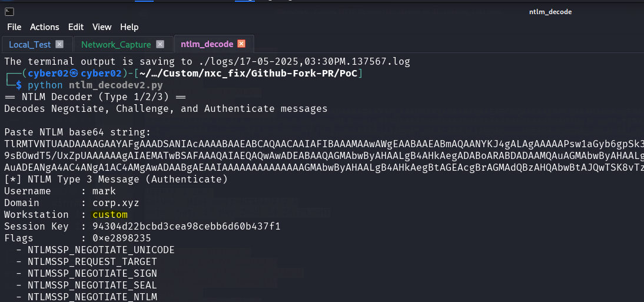Open the Actions menu
The width and height of the screenshot is (644, 302).
coord(45,27)
